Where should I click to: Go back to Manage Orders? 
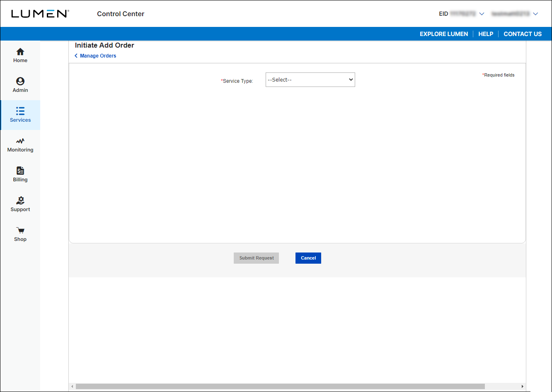pos(95,56)
